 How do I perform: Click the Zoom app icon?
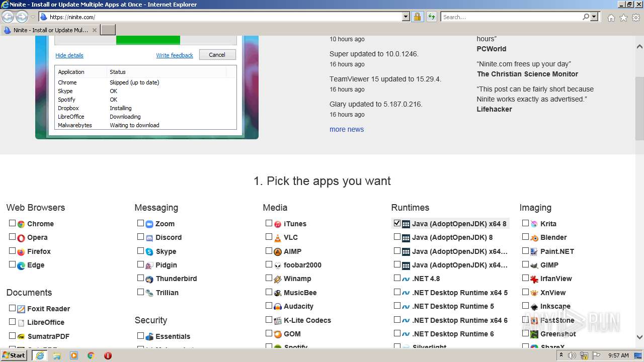(149, 224)
